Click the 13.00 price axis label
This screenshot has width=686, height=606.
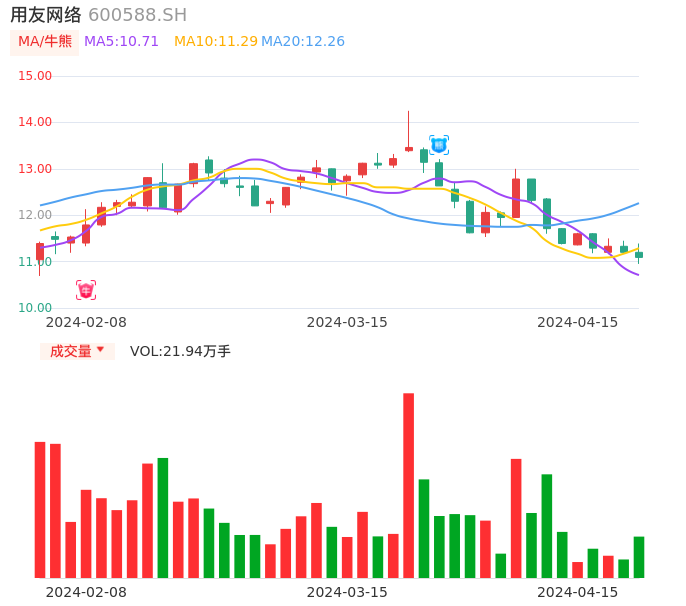(x=35, y=169)
